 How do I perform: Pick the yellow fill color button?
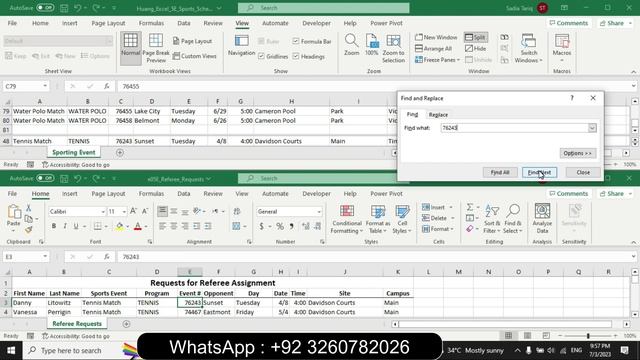(x=120, y=226)
